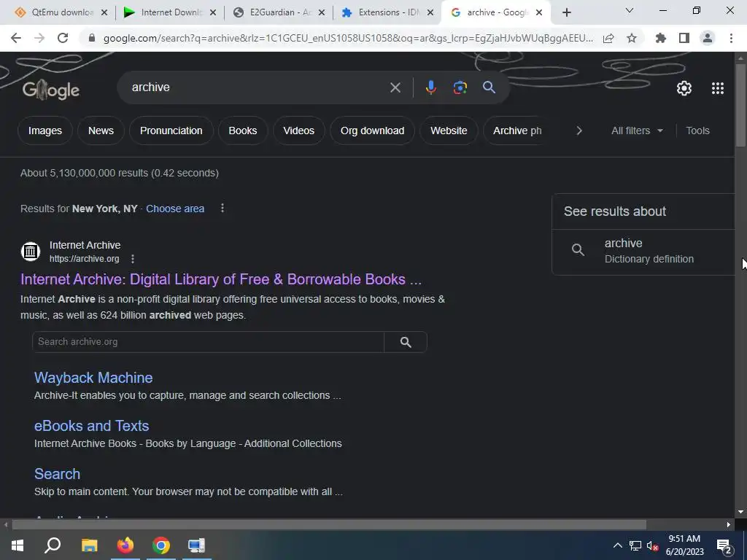Click the browser forward arrow
Screen dimensions: 747x560
39,38
